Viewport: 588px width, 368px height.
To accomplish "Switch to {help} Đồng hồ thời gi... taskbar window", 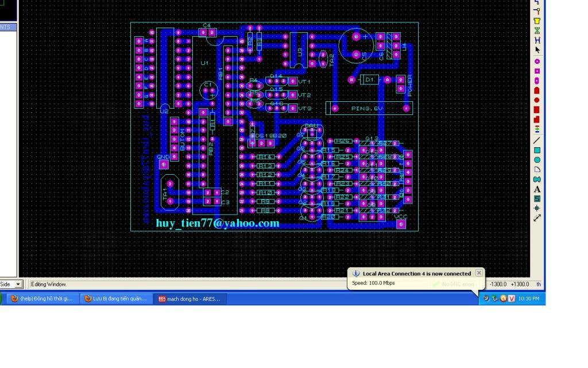I will tap(42, 298).
